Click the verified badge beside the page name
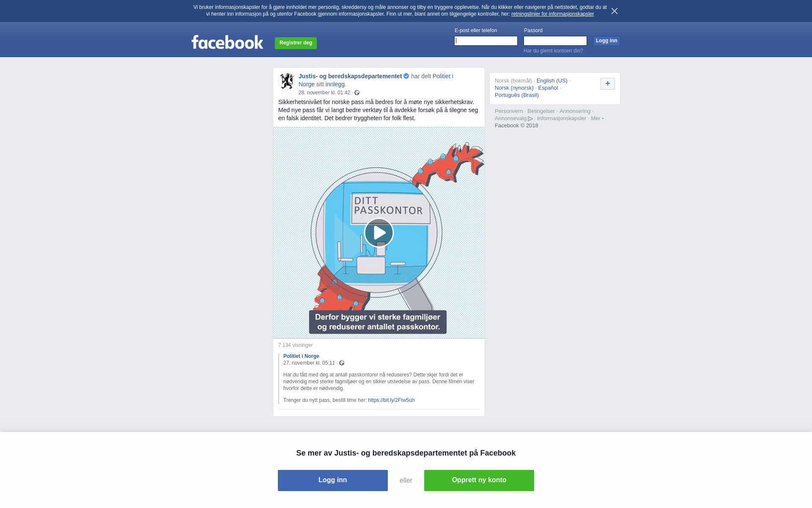Image resolution: width=812 pixels, height=508 pixels. click(406, 76)
